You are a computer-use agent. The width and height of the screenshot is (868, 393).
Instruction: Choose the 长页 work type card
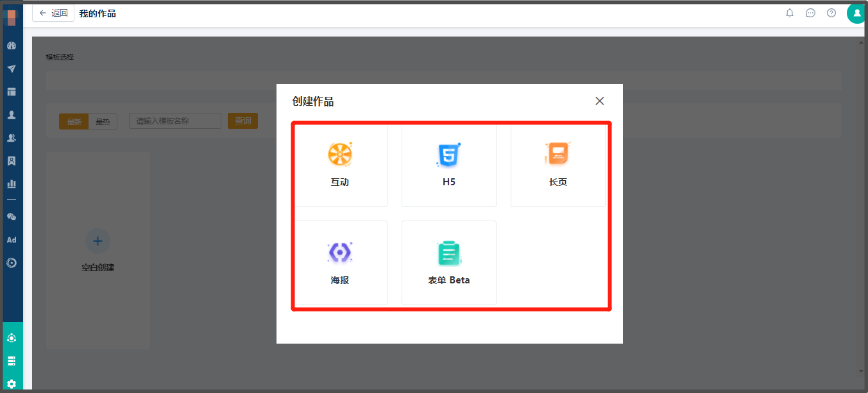click(x=558, y=165)
